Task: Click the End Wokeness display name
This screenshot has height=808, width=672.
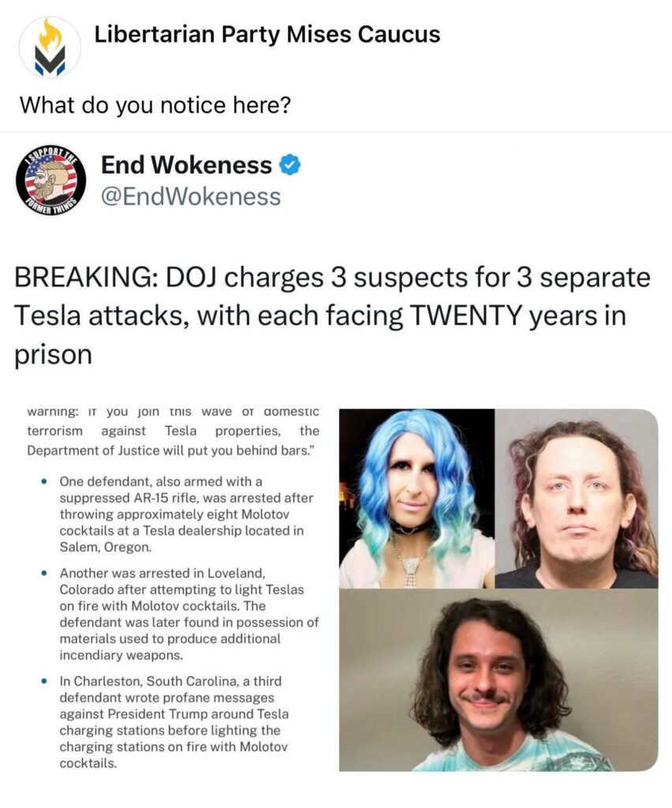Action: pyautogui.click(x=186, y=165)
